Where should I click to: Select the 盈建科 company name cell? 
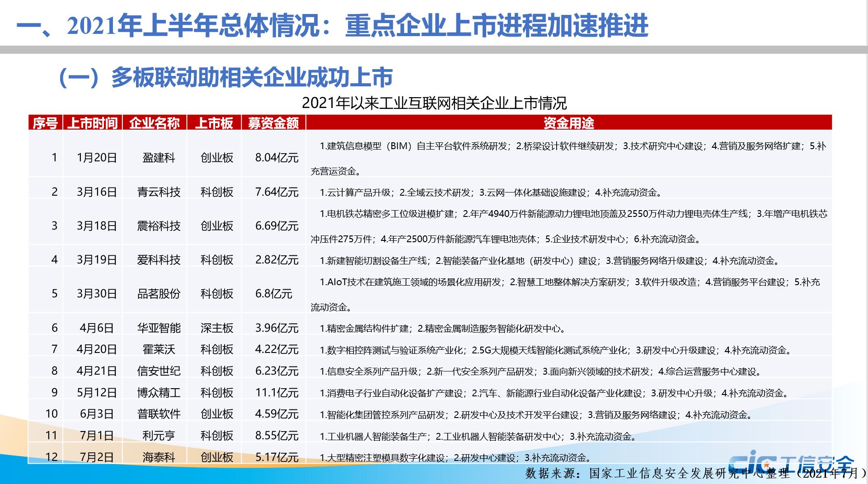pos(159,158)
